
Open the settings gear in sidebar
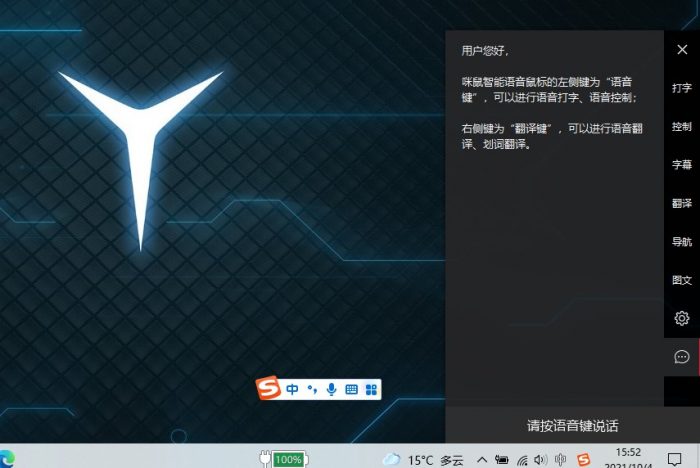[682, 318]
